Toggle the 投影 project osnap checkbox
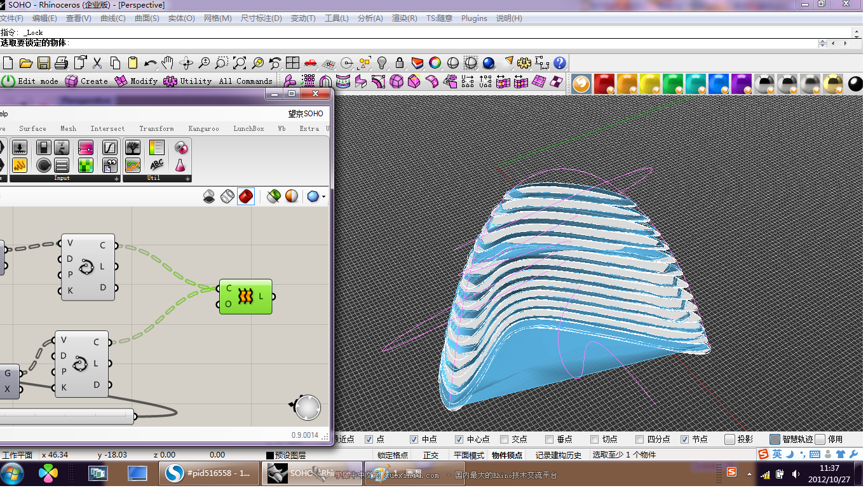This screenshot has width=868, height=488. [x=729, y=439]
